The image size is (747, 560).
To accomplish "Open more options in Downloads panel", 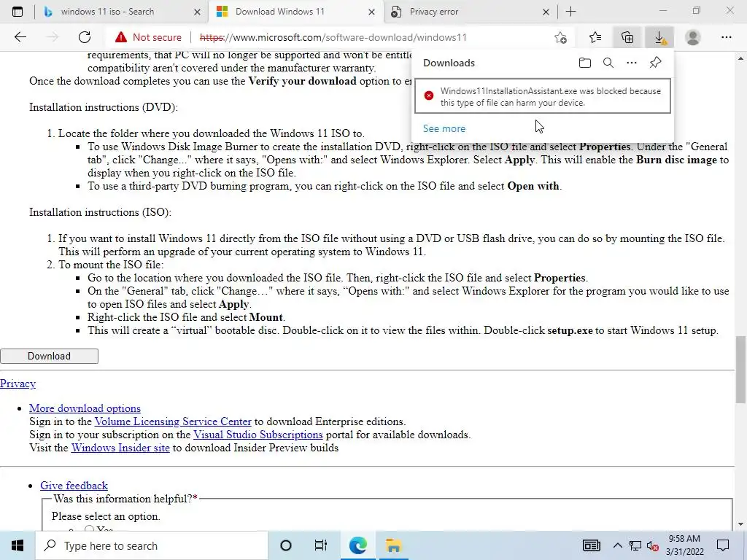I will click(x=632, y=63).
